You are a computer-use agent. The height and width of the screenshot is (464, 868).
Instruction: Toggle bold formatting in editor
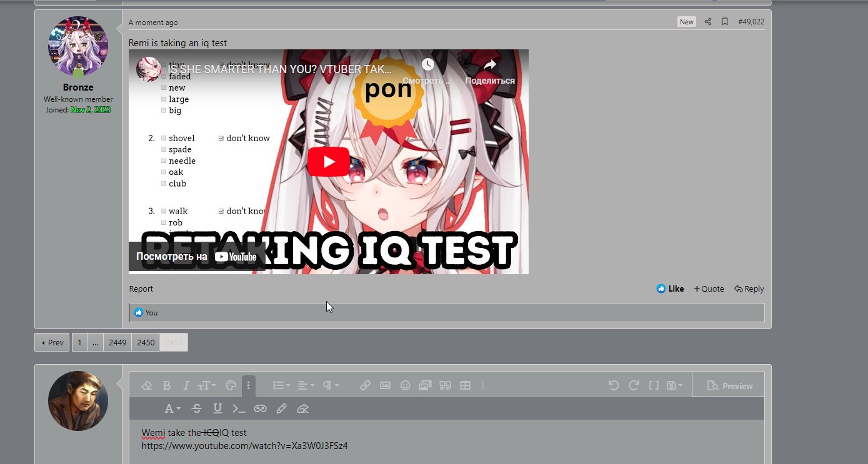[x=167, y=386]
